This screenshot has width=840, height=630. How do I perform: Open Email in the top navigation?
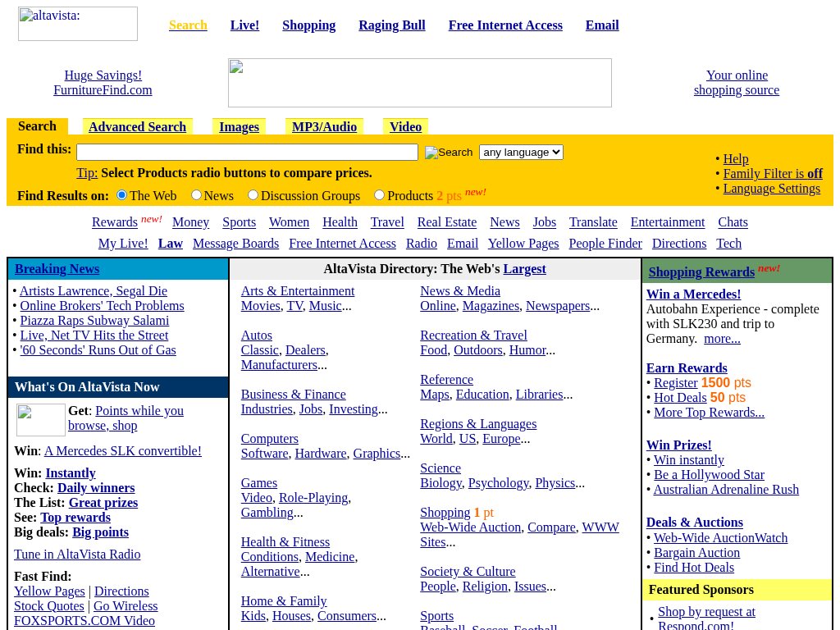pyautogui.click(x=602, y=25)
